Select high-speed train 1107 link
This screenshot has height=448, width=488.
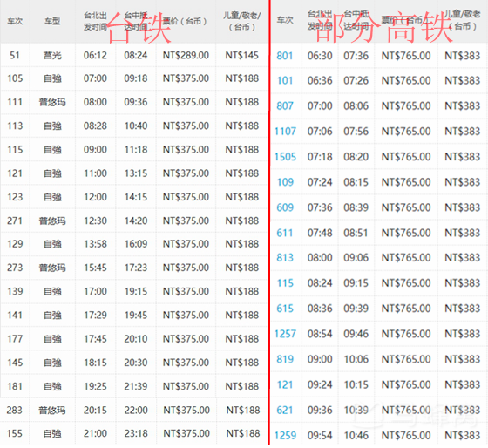(x=285, y=132)
